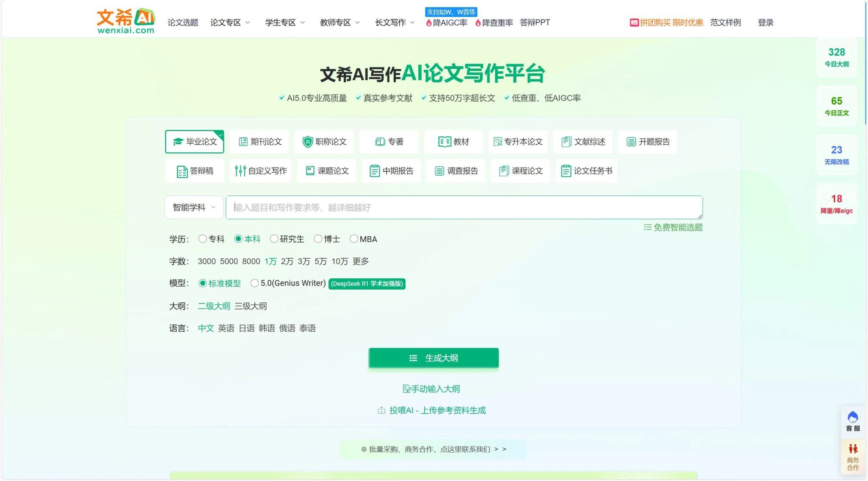The image size is (868, 481).
Task: Select the MBA education radio button
Action: 354,239
